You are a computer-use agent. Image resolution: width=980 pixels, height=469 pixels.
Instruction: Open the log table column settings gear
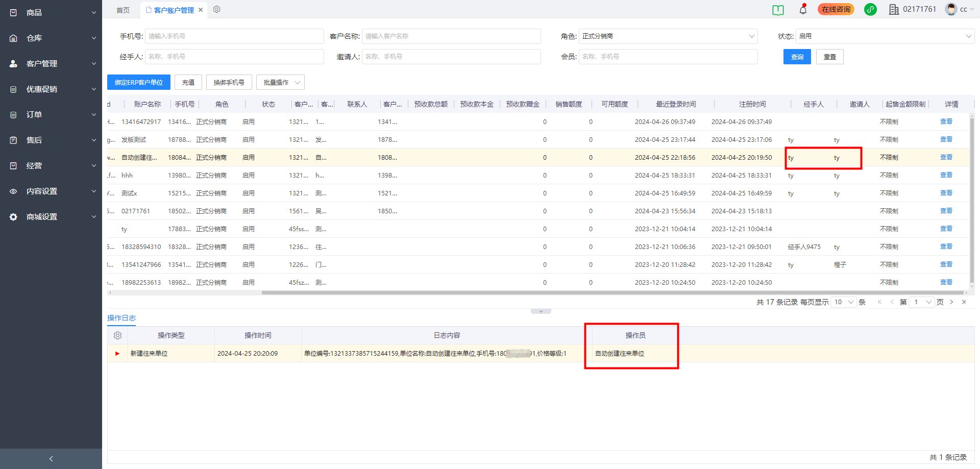coord(117,335)
